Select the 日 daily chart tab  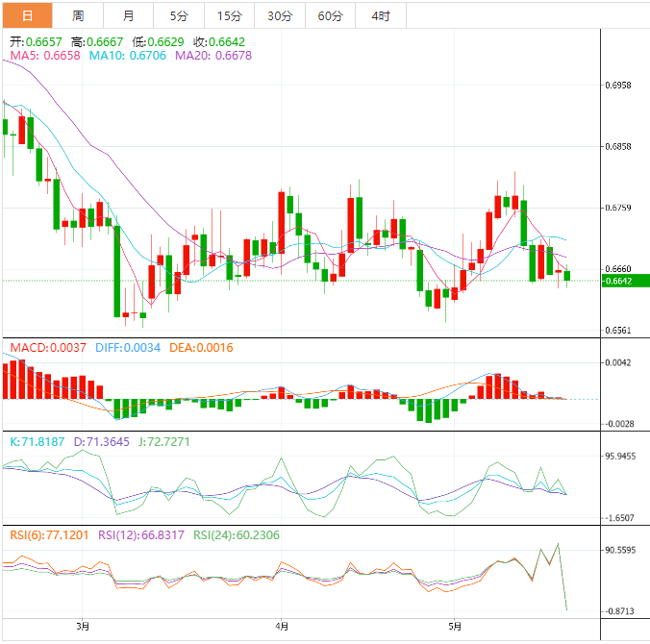tap(26, 15)
